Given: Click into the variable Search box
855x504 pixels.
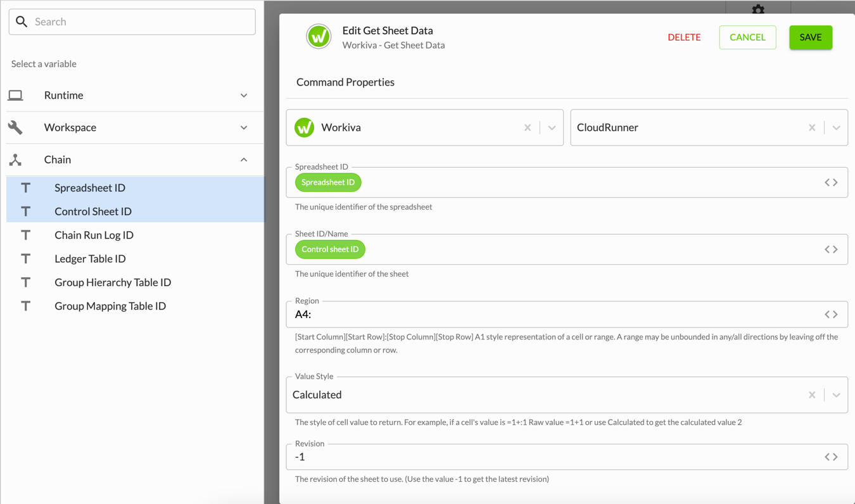Looking at the screenshot, I should tap(132, 22).
